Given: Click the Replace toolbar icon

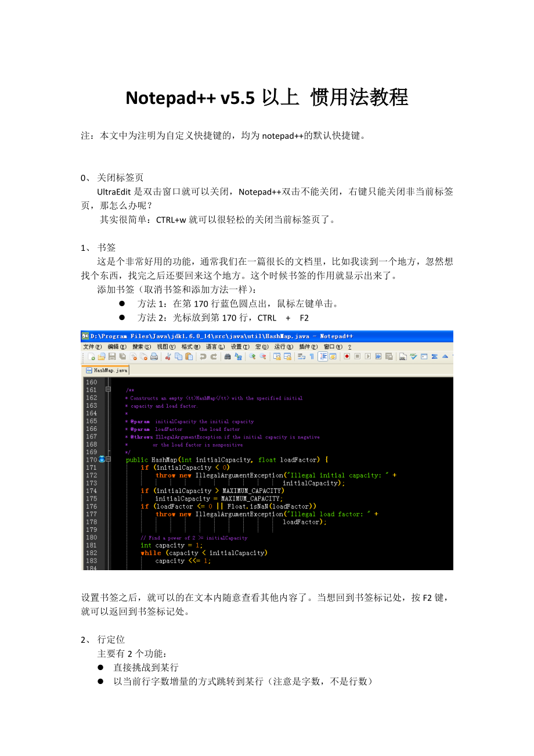Looking at the screenshot, I should tap(239, 357).
